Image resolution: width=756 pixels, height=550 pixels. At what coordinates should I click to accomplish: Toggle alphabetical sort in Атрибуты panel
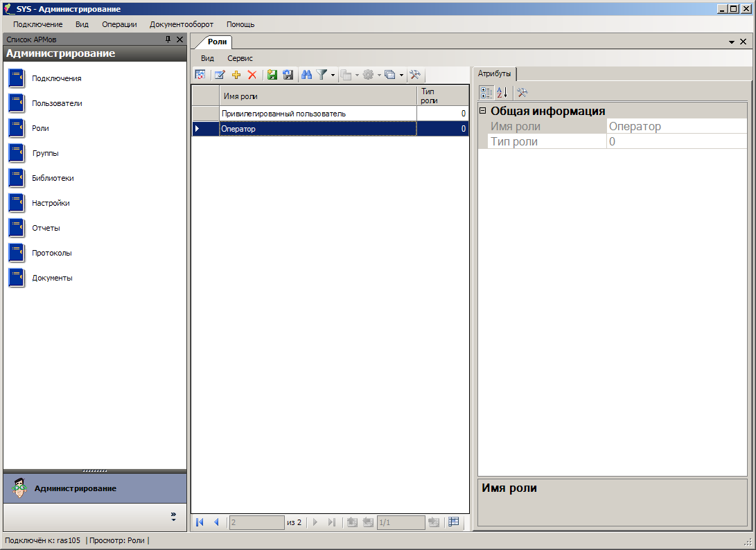click(502, 93)
